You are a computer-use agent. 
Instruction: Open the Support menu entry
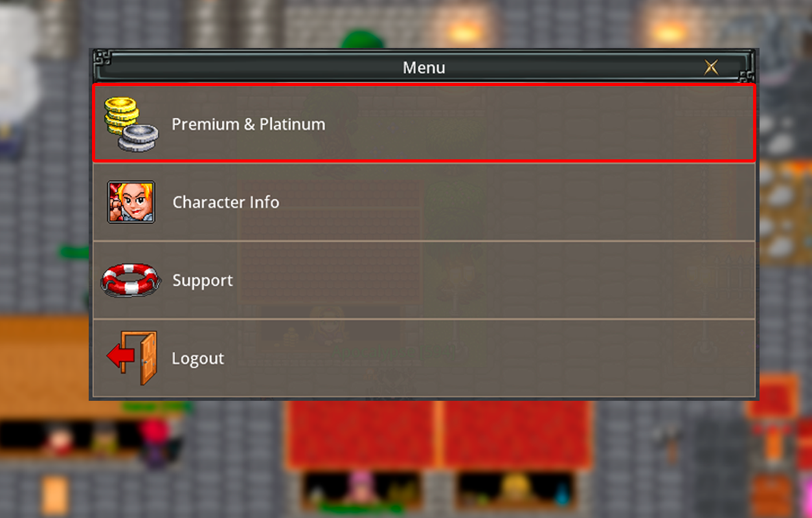(x=424, y=280)
